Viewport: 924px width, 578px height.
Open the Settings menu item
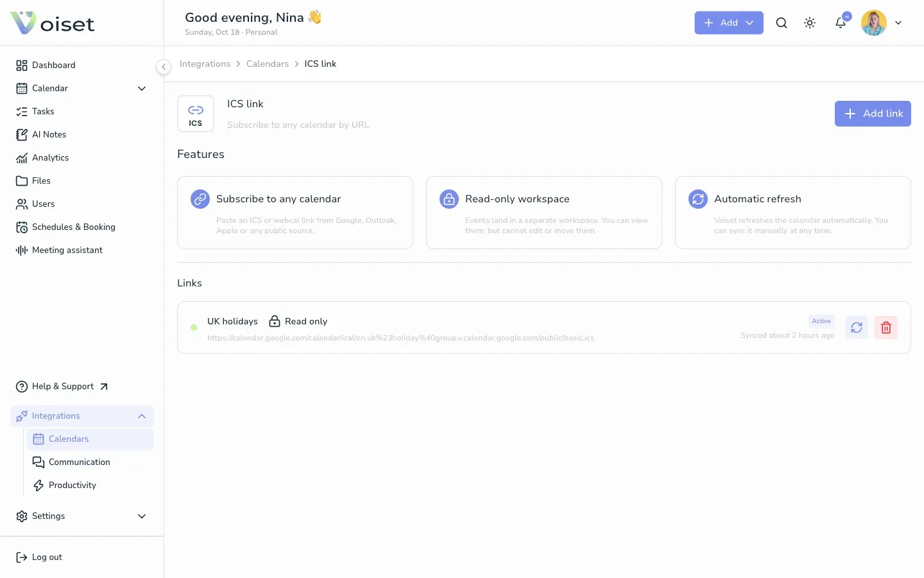[81, 516]
